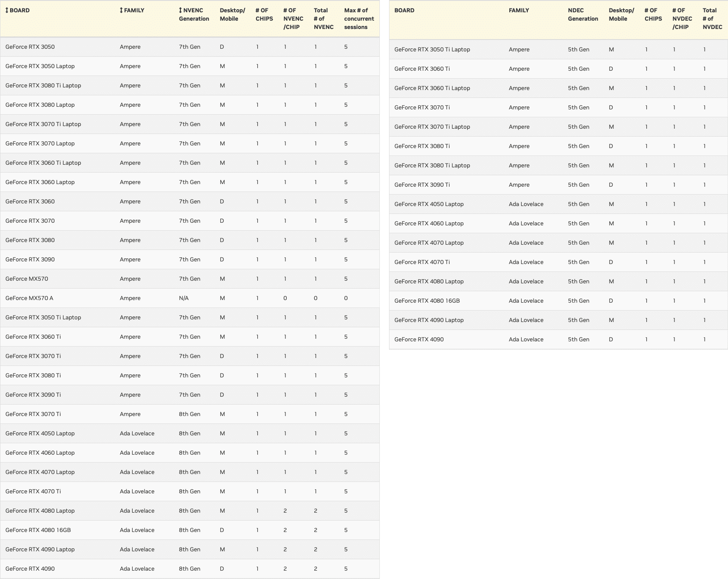Select GeForce RTX 3050 Ti Laptop in the decoder table
Viewport: 728px width, 579px height.
[x=432, y=50]
